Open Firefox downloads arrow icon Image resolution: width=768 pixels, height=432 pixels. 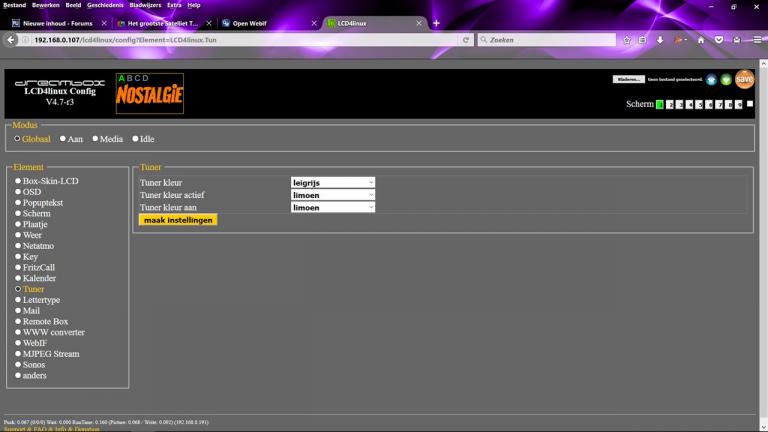click(660, 40)
